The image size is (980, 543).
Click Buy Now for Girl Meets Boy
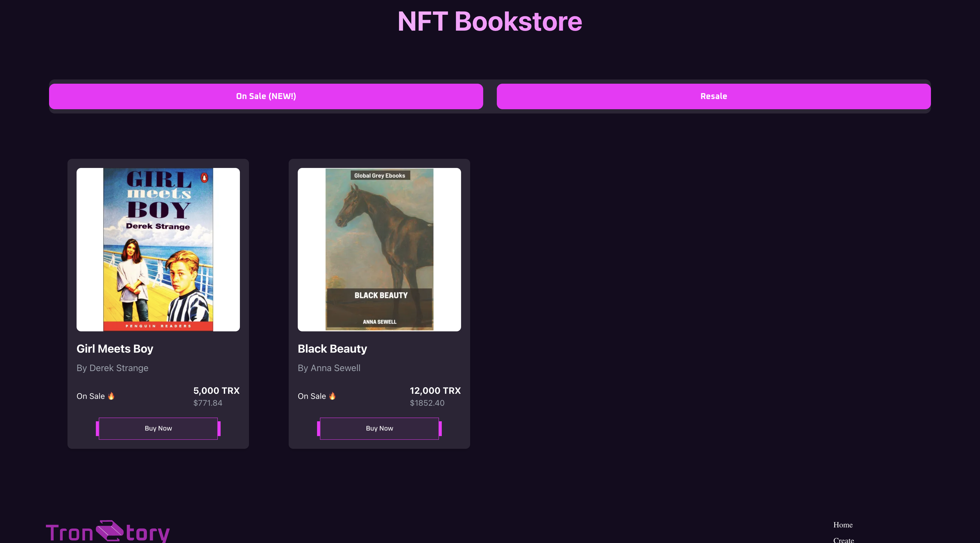click(x=158, y=428)
